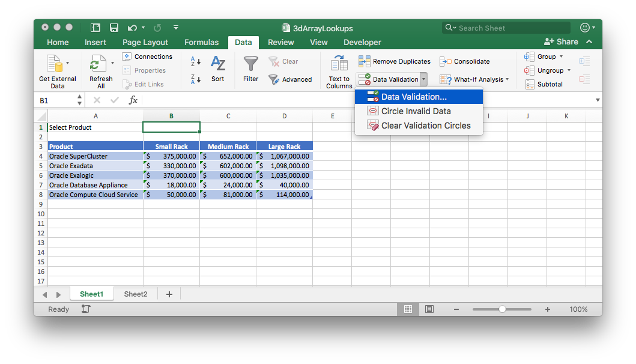Zoom out with the minus button

456,309
